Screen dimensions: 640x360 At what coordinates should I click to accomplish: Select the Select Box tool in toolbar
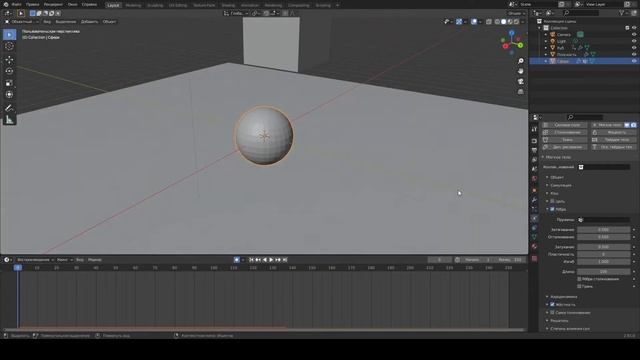(x=9, y=35)
